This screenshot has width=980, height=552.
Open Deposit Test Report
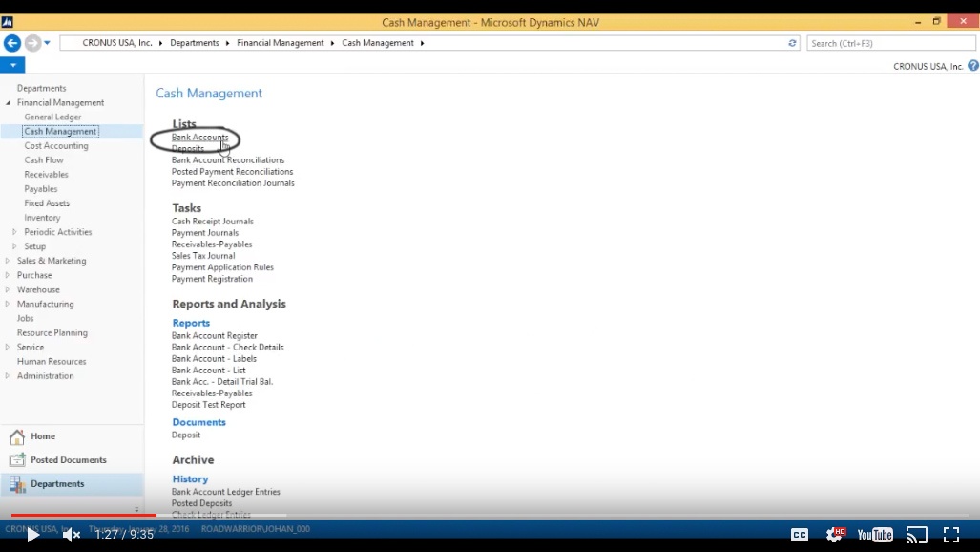(208, 405)
